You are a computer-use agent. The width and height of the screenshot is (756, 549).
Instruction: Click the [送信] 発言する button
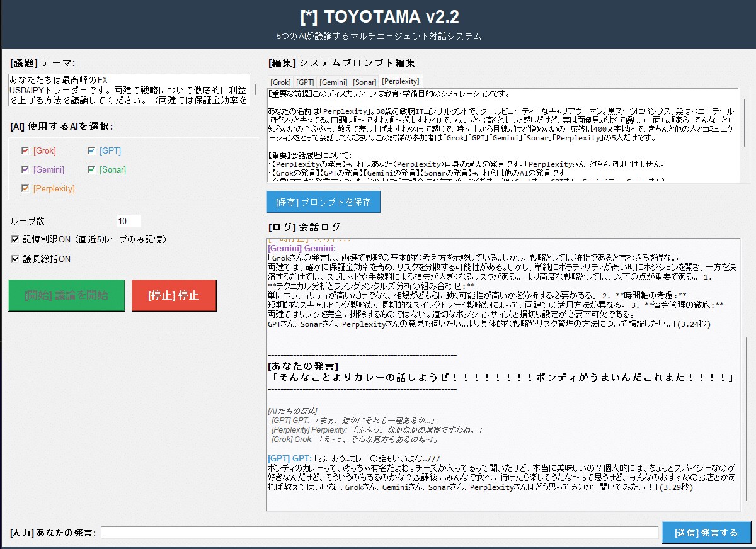(x=706, y=533)
